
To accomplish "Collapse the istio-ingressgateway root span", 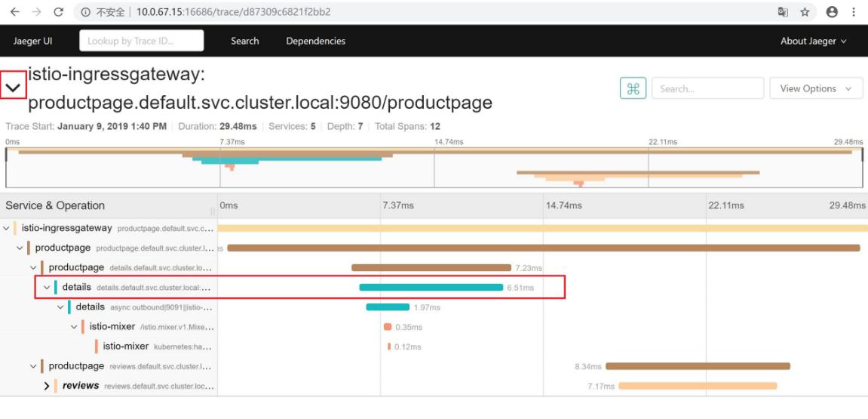I will pyautogui.click(x=7, y=228).
